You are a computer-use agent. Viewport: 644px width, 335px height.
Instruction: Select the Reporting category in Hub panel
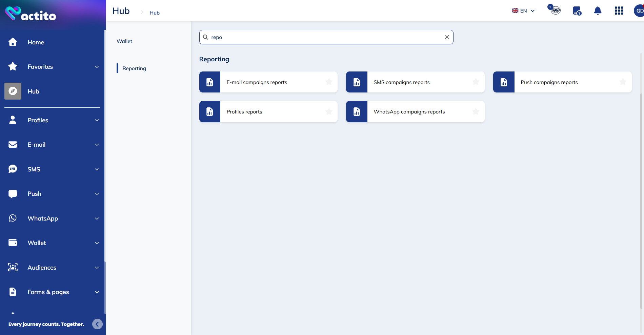tap(134, 68)
